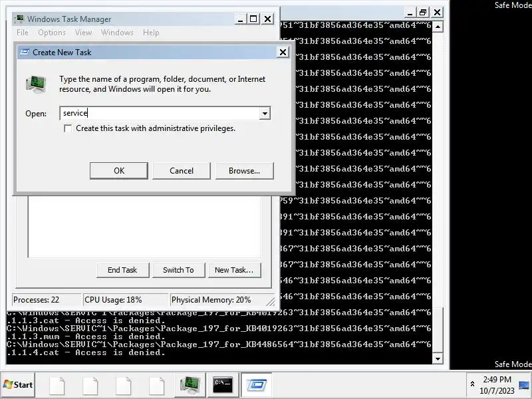Click the Create New Task title bar icon
Viewport: 532px width, 399px height.
coord(25,52)
